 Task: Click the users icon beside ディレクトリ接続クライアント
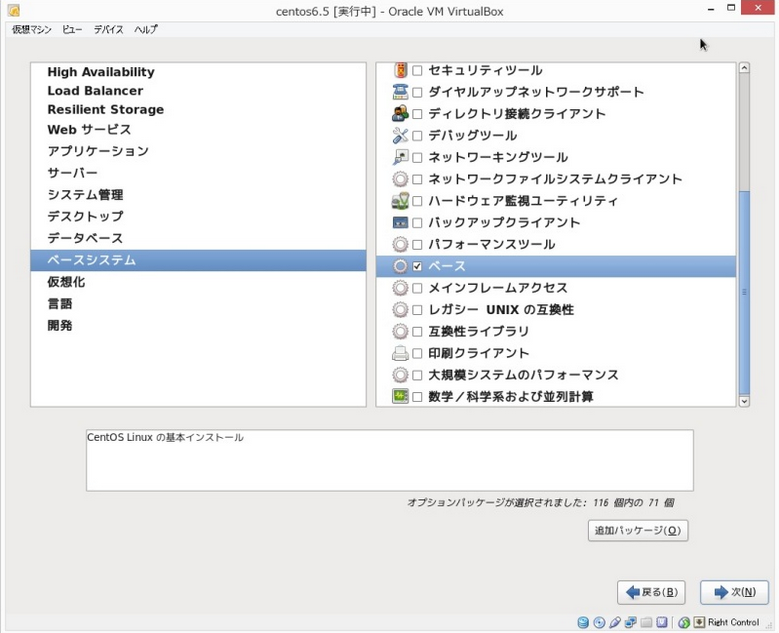point(400,114)
